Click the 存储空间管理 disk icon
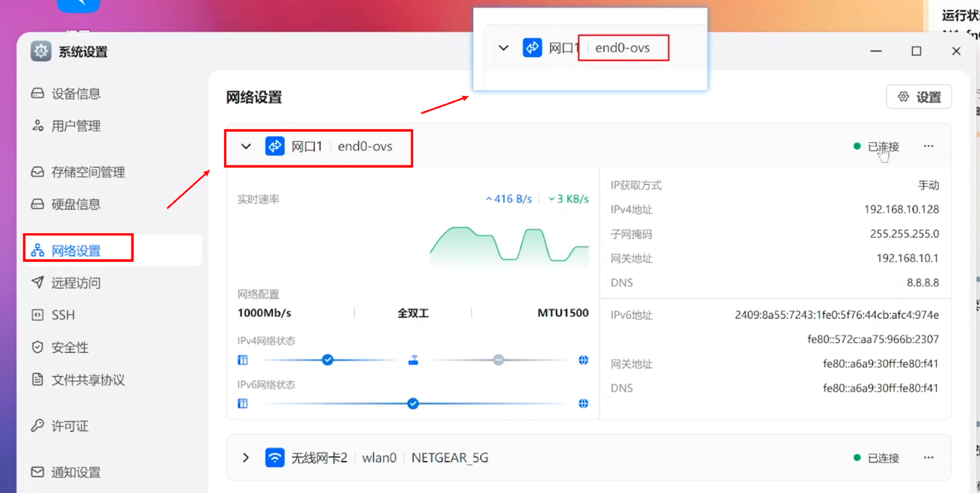This screenshot has width=980, height=493. (x=37, y=172)
